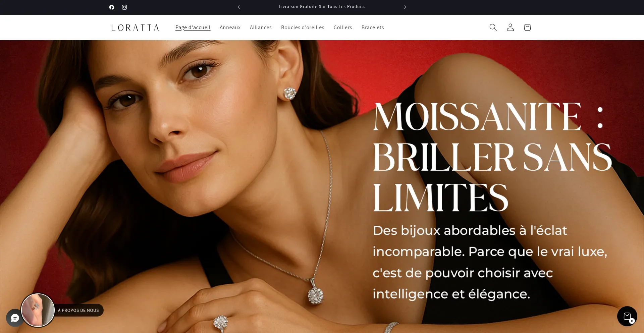The width and height of the screenshot is (644, 333).
Task: Show previous announcement with left chevron
Action: click(239, 7)
